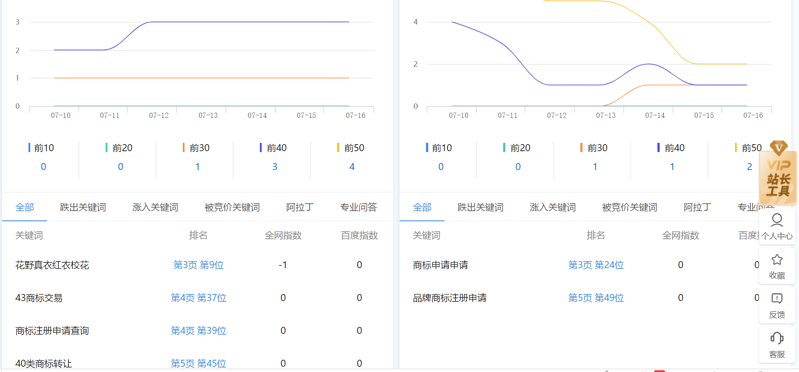
Task: Click left chart 前30 count 1
Action: point(198,167)
